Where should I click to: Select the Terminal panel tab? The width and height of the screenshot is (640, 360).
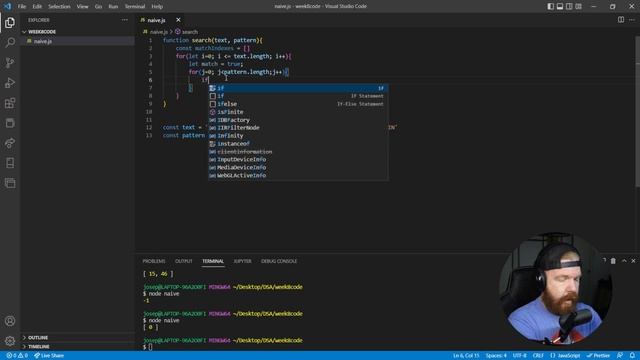pos(213,261)
